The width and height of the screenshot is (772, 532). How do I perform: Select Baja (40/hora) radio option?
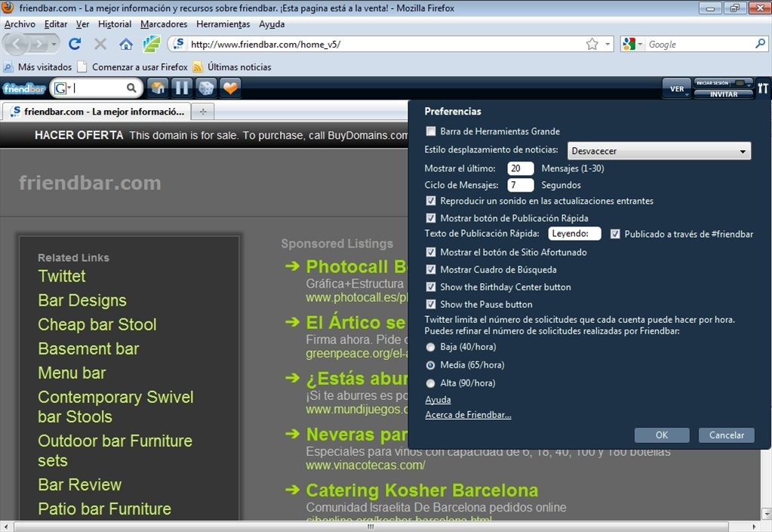click(431, 347)
